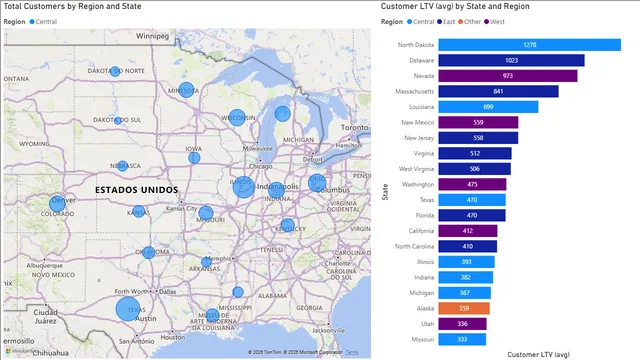The width and height of the screenshot is (640, 360).
Task: Select the orange Alaska bar showing 359
Action: pos(464,309)
